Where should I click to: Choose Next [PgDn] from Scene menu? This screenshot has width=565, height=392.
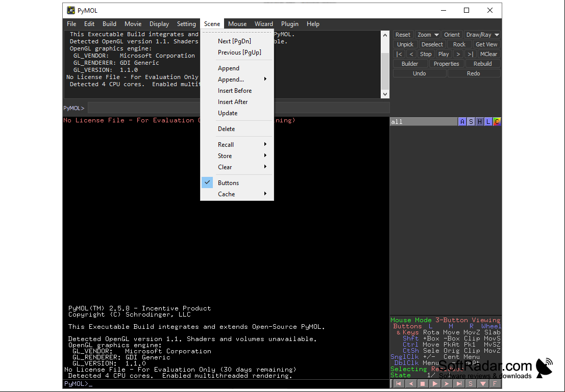pyautogui.click(x=237, y=41)
